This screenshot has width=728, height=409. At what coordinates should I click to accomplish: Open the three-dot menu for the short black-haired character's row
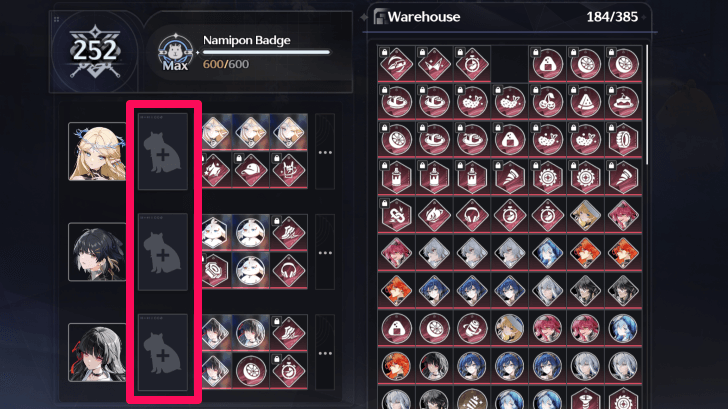(x=325, y=253)
